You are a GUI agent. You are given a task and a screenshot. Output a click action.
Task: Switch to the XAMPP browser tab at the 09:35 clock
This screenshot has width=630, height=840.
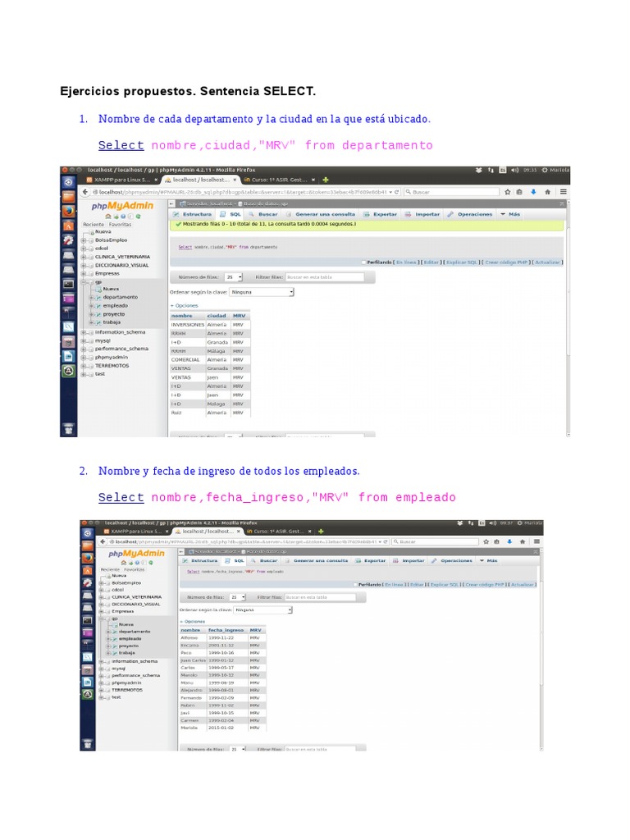pyautogui.click(x=122, y=180)
